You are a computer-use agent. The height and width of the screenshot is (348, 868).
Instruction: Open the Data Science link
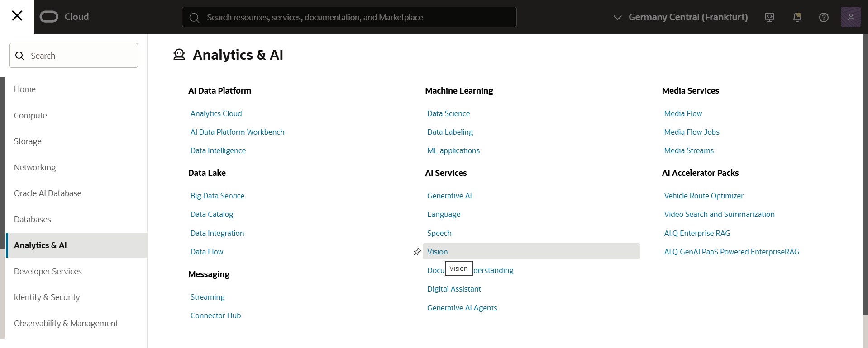click(448, 113)
